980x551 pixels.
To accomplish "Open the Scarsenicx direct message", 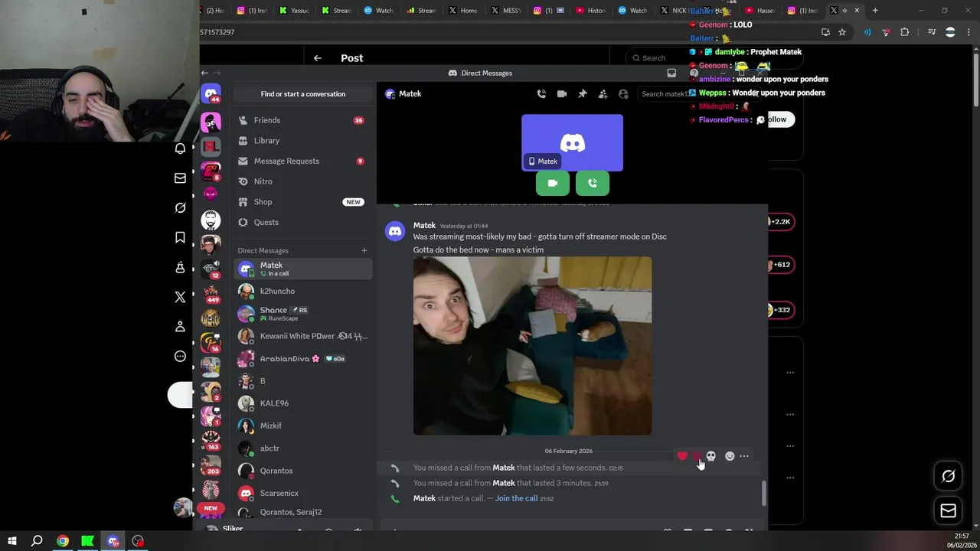I will (x=302, y=493).
